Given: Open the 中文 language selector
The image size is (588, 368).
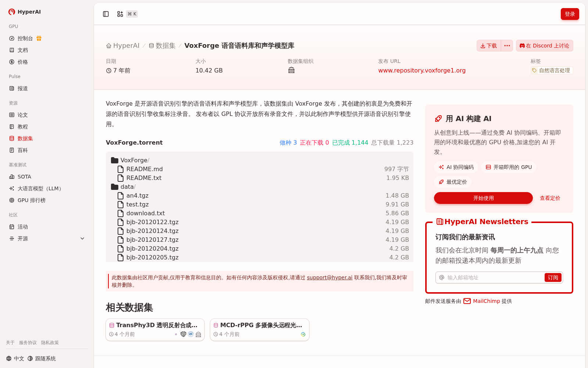Looking at the screenshot, I should 15,358.
